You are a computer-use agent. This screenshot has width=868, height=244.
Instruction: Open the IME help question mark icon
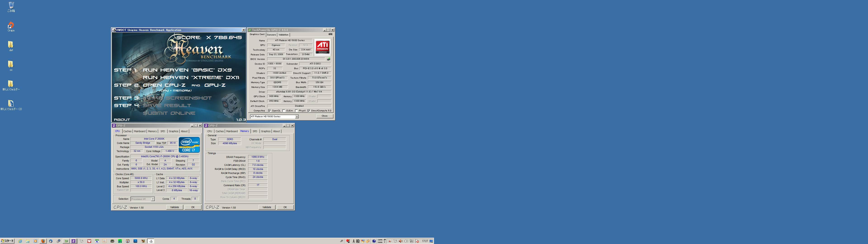374,241
